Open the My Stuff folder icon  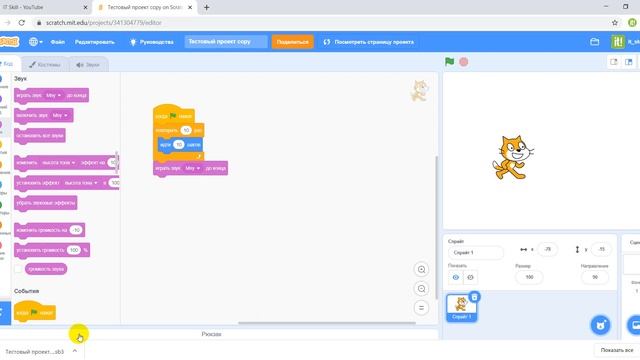pos(595,42)
